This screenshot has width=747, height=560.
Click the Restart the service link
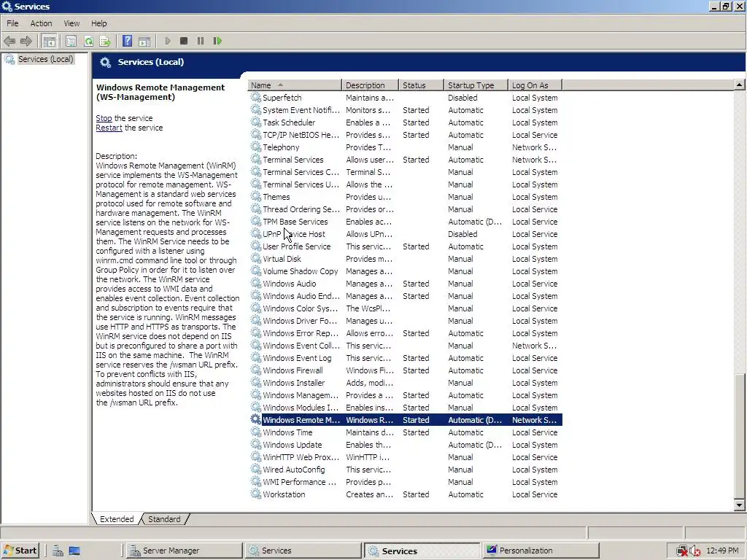pyautogui.click(x=109, y=128)
